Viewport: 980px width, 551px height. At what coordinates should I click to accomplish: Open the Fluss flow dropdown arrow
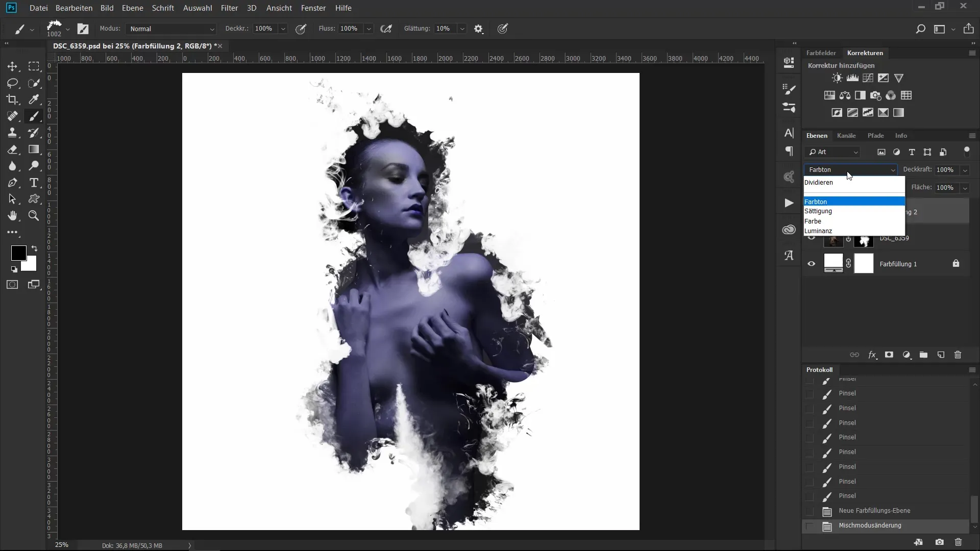pos(369,29)
